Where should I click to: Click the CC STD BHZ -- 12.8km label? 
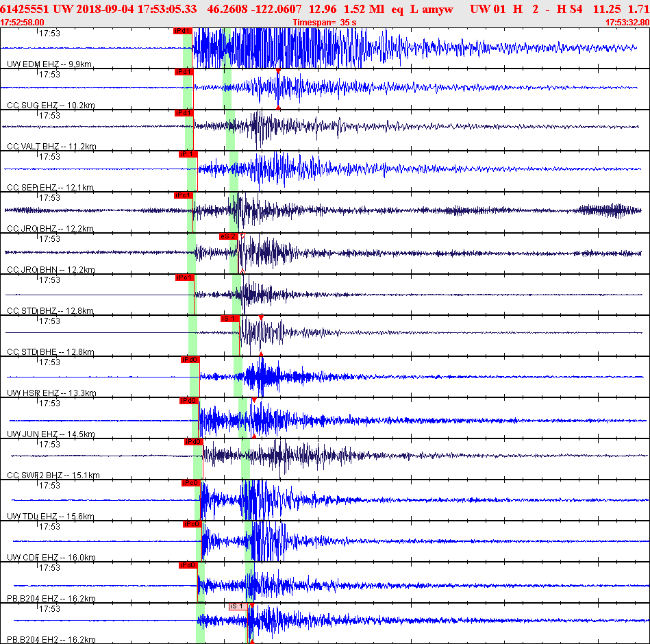(x=50, y=310)
